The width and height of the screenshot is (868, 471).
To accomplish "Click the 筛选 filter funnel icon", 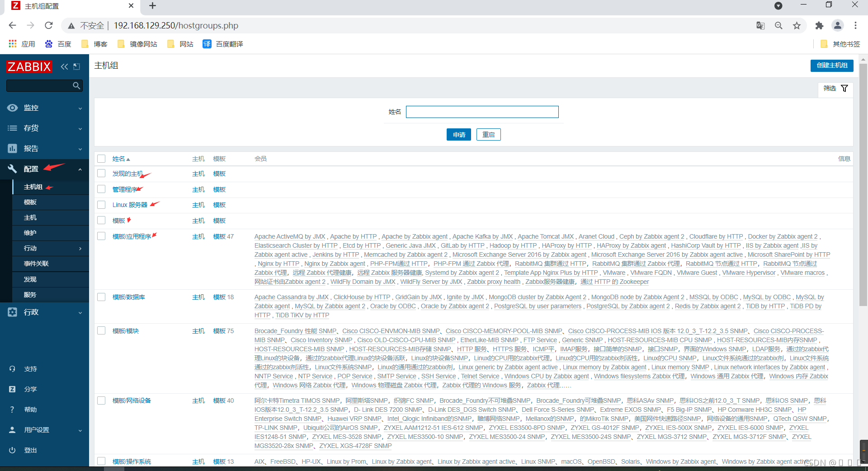I will coord(844,88).
